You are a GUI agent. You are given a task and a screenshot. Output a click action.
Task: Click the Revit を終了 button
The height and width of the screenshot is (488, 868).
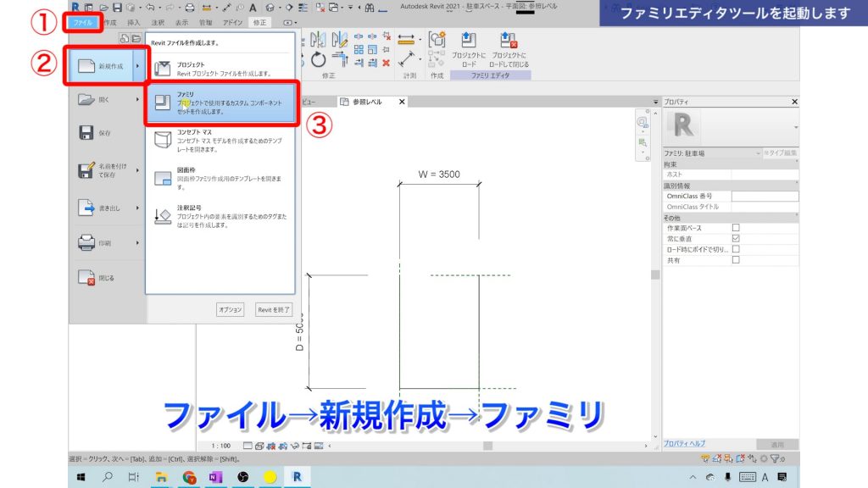[274, 308]
